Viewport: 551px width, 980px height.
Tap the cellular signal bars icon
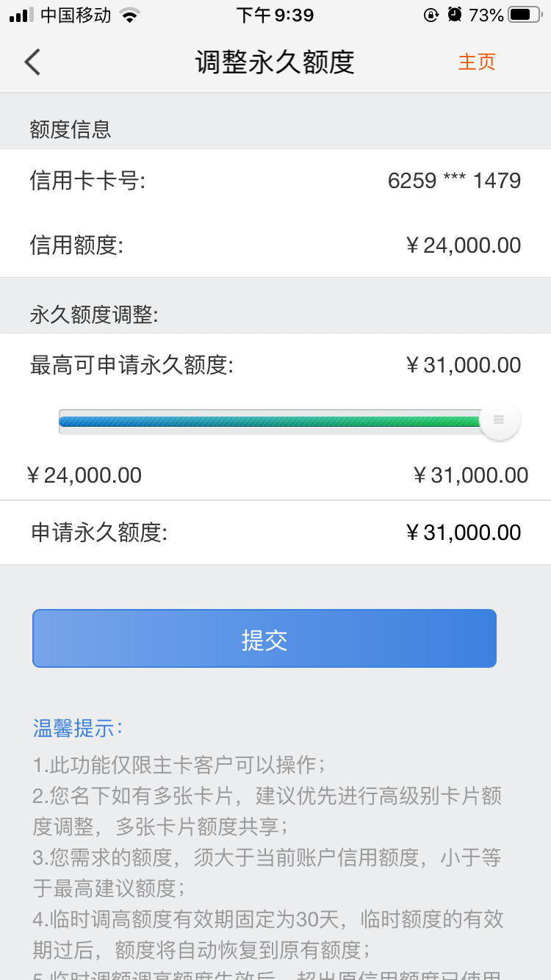(21, 15)
